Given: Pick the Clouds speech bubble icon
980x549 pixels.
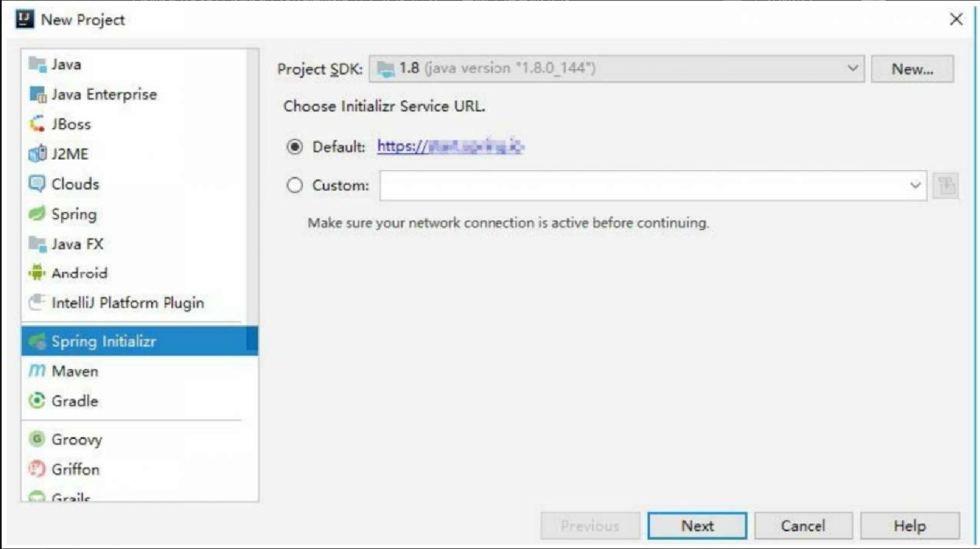Looking at the screenshot, I should click(37, 184).
